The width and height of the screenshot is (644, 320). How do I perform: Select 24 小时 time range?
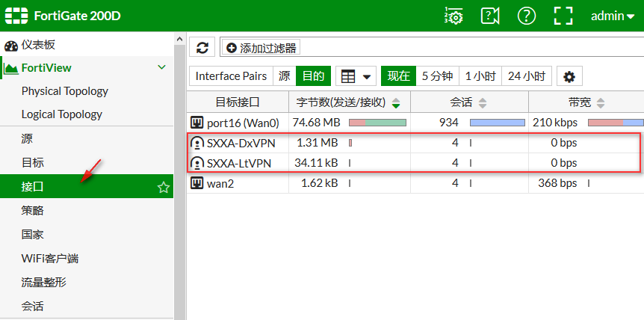(527, 76)
